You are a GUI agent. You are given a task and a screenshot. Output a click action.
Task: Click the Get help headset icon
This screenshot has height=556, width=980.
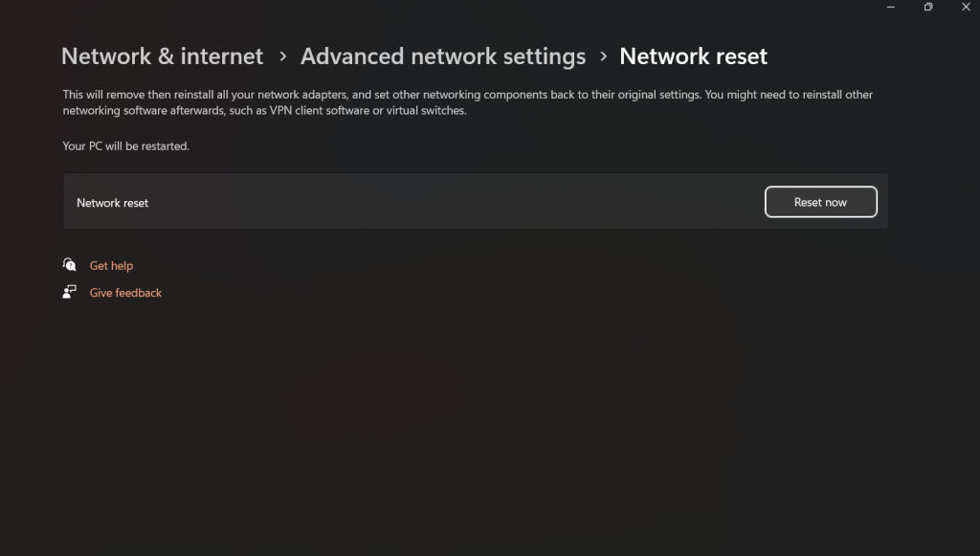[x=68, y=265]
